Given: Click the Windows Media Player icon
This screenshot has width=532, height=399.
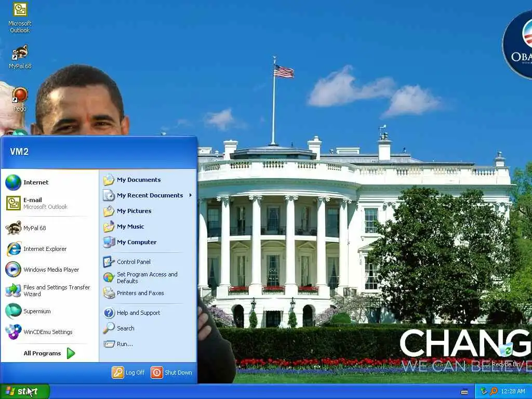Looking at the screenshot, I should coord(13,270).
